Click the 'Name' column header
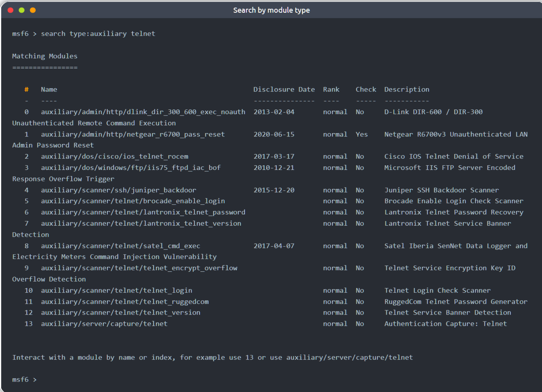542x392 pixels. coord(49,89)
